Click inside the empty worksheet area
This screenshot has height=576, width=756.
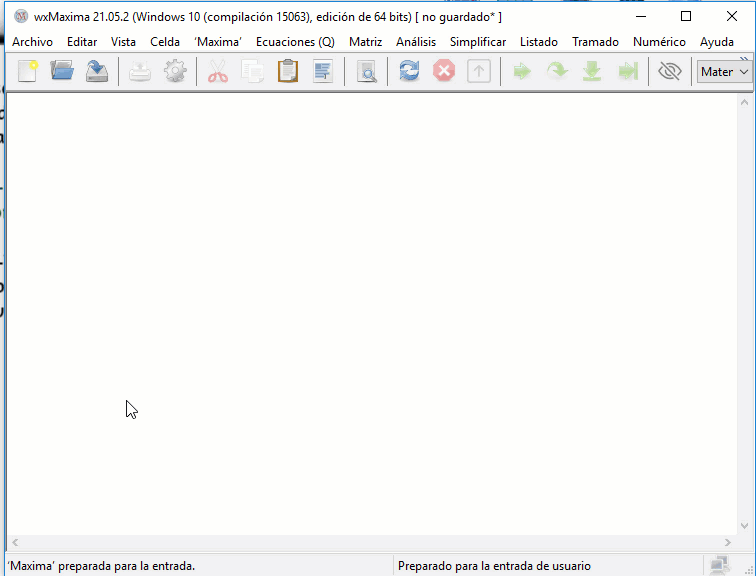371,313
